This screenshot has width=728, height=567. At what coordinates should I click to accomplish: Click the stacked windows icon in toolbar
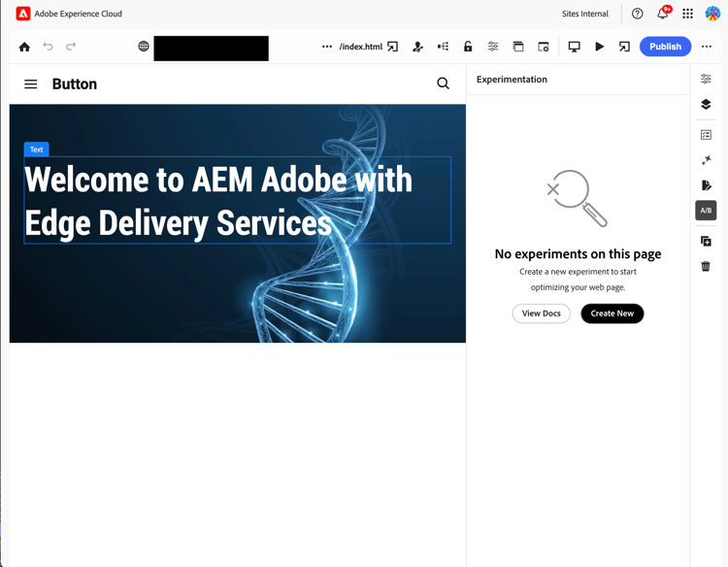point(518,47)
